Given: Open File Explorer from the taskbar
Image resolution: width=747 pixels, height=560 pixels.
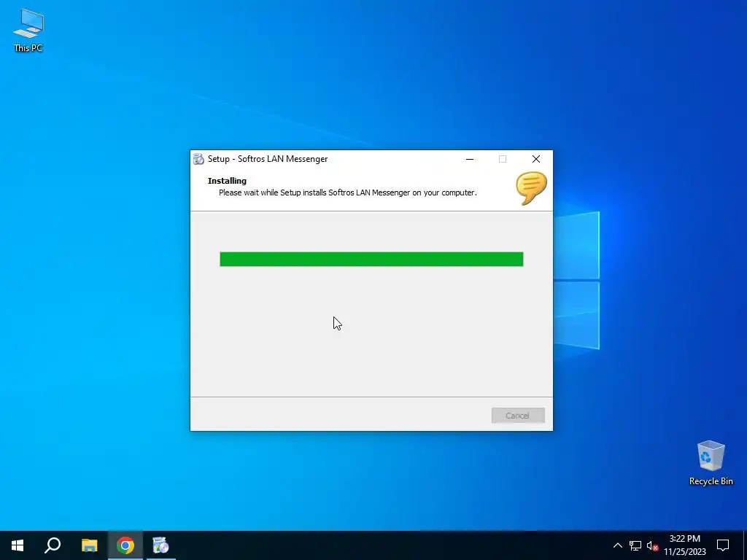Looking at the screenshot, I should pos(89,545).
